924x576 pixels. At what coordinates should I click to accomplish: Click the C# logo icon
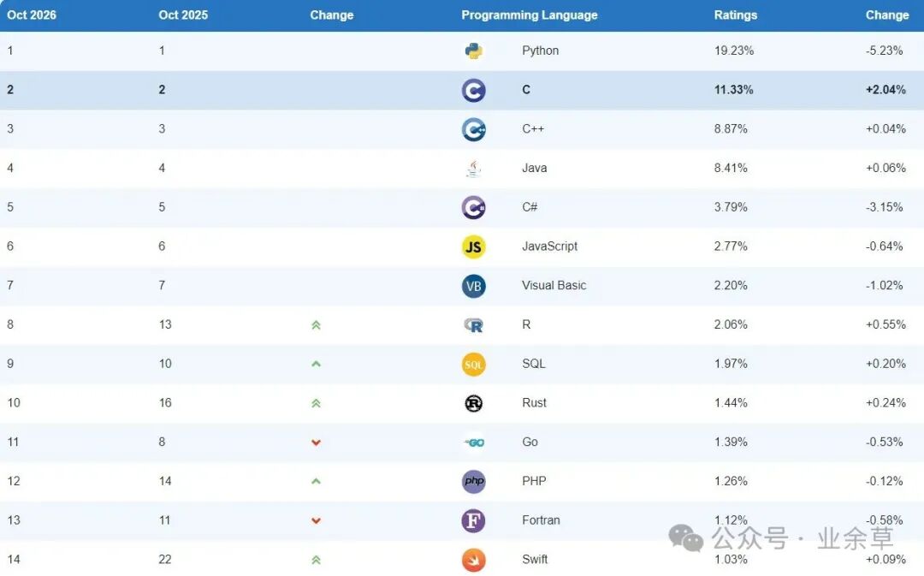point(473,207)
